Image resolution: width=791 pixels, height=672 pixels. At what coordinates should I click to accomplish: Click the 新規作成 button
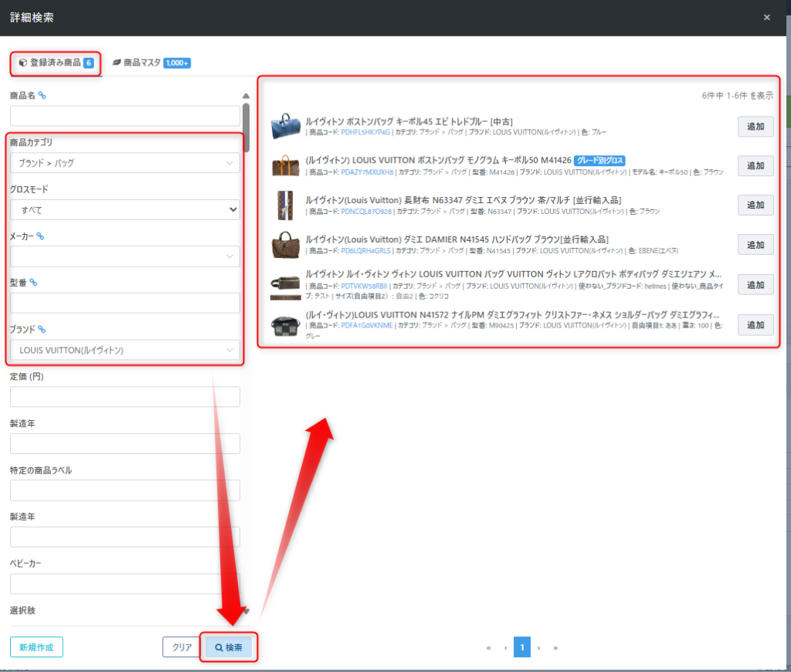(36, 647)
